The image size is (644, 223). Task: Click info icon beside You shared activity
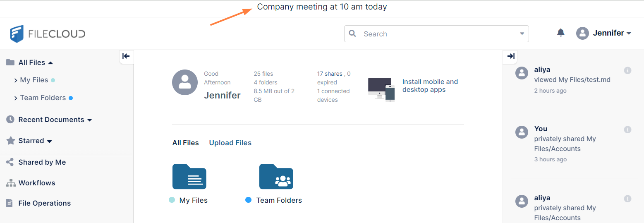point(627,129)
